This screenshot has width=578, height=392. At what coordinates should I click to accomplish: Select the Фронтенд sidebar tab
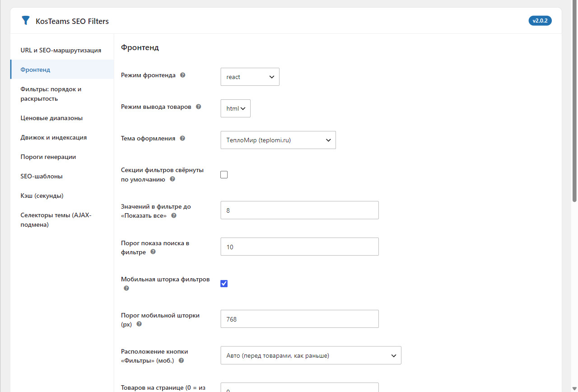(x=62, y=70)
